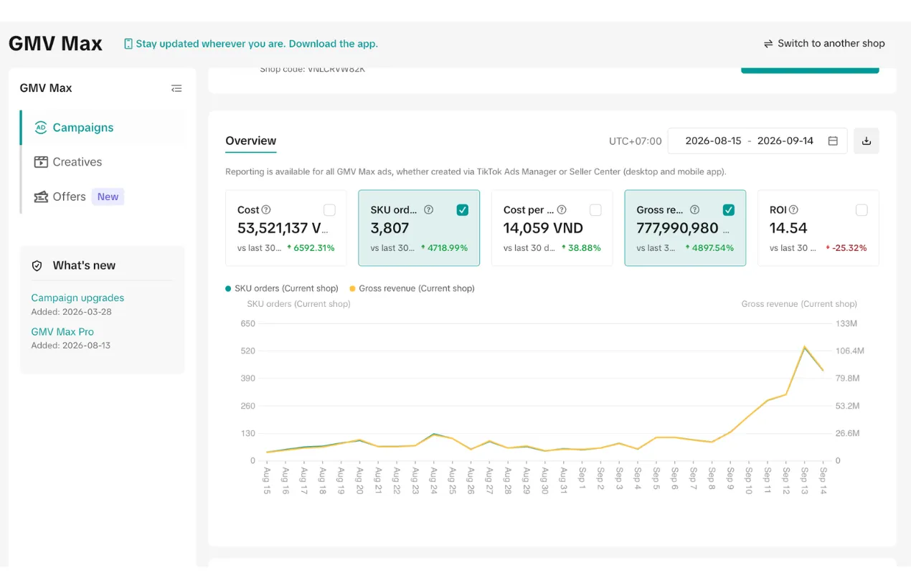
Task: Uncheck the SKU orders metric checkbox
Action: tap(463, 210)
